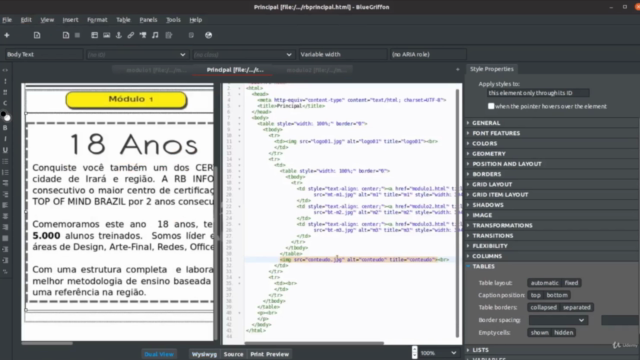Set Empty cells to hidden
Screen dimensions: 640x360
tap(564, 333)
